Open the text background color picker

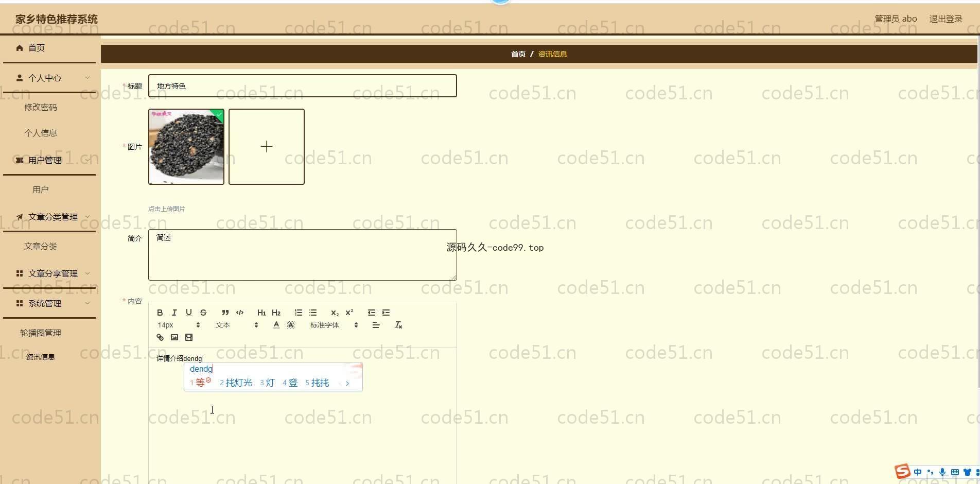(291, 325)
